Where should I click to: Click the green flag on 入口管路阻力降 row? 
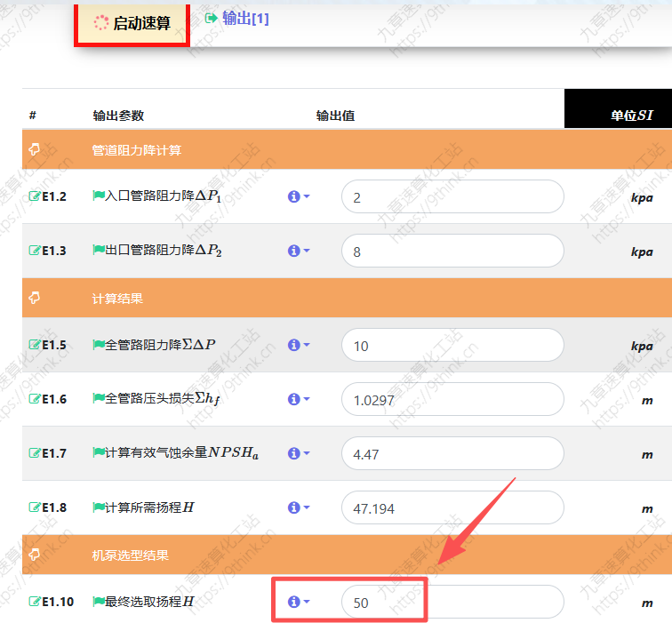99,196
